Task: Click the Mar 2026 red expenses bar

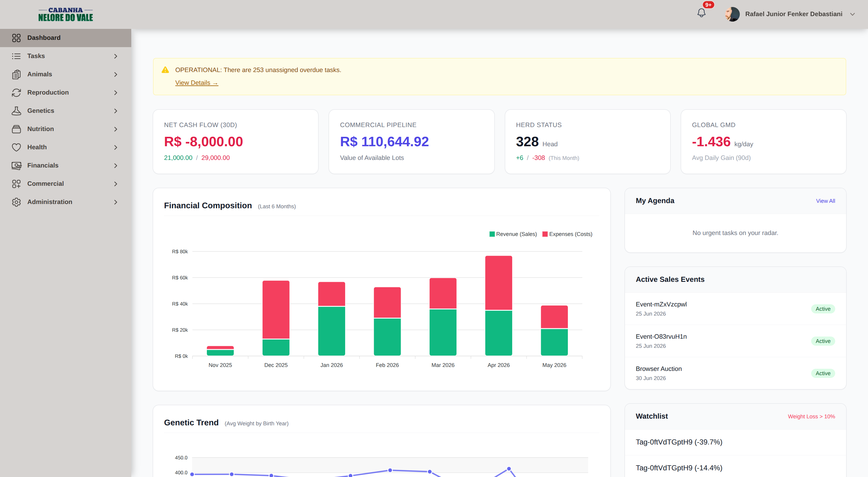Action: point(443,293)
